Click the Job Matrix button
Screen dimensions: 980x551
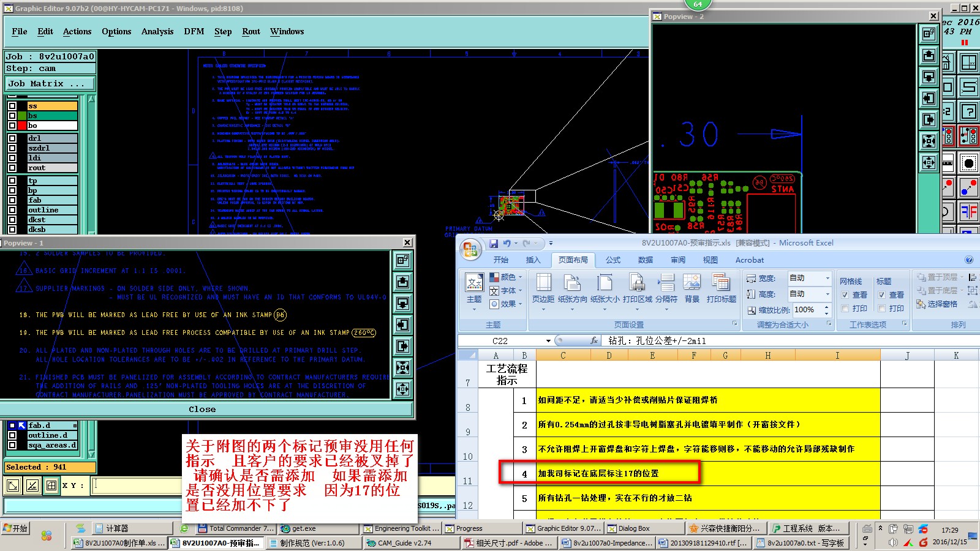50,83
